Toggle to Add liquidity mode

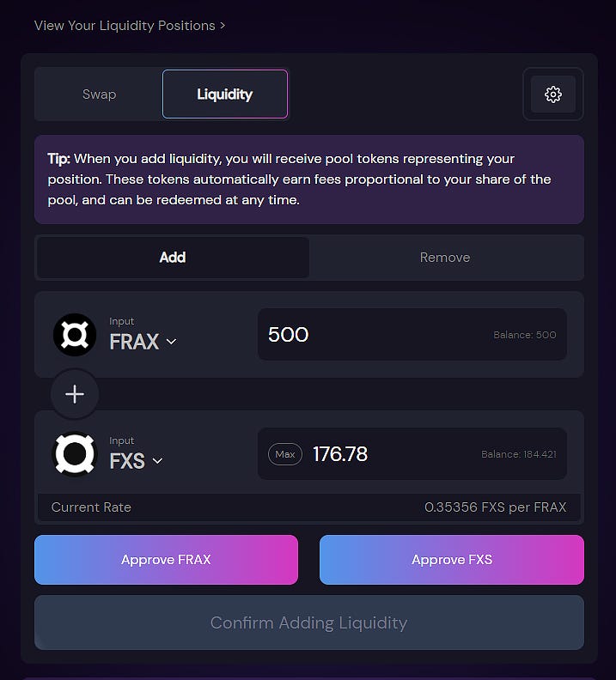tap(173, 258)
